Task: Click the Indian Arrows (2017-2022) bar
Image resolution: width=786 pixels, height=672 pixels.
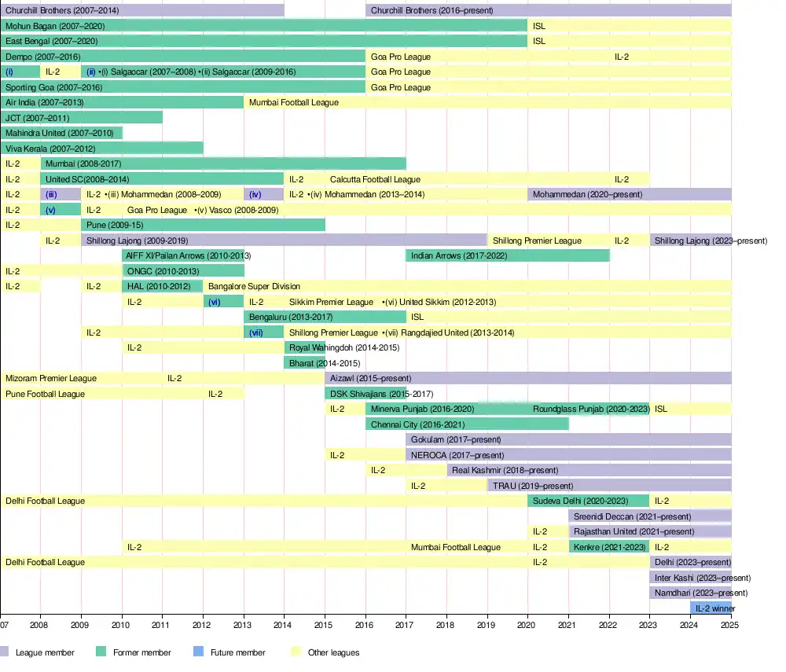Action: [x=450, y=255]
